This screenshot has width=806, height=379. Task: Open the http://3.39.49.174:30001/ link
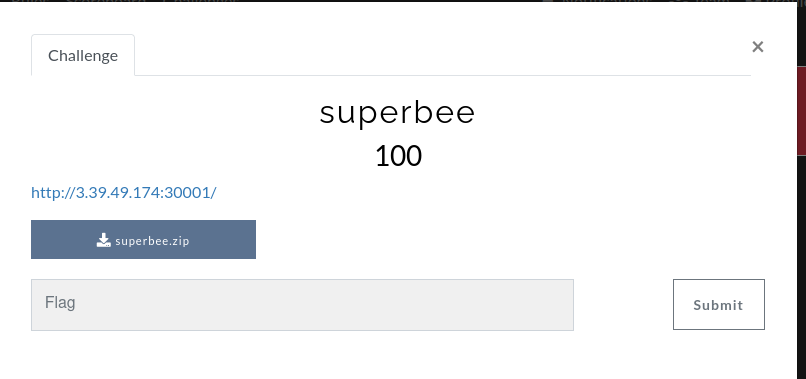(x=123, y=193)
